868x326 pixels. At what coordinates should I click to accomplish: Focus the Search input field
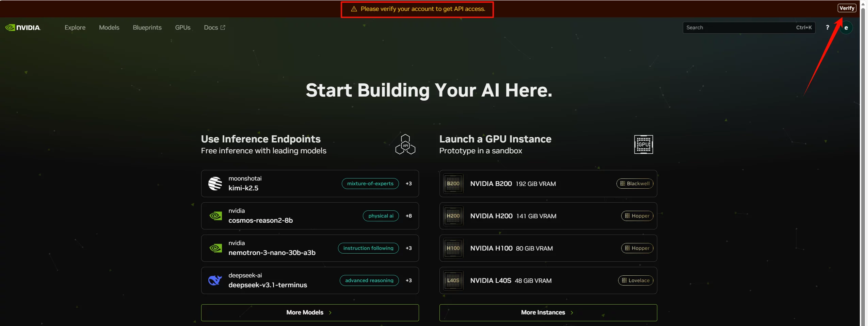(739, 28)
